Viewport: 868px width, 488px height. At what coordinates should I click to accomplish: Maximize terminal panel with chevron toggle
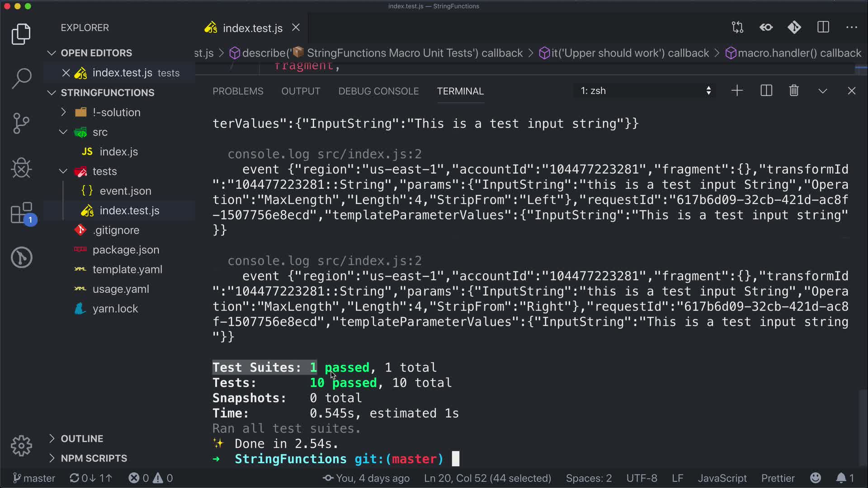point(823,91)
